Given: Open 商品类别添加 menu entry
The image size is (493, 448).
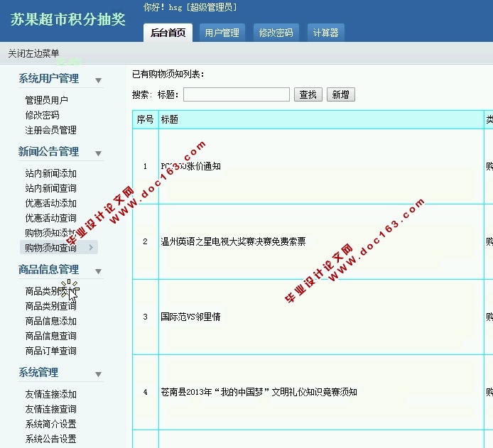Looking at the screenshot, I should [x=51, y=291].
